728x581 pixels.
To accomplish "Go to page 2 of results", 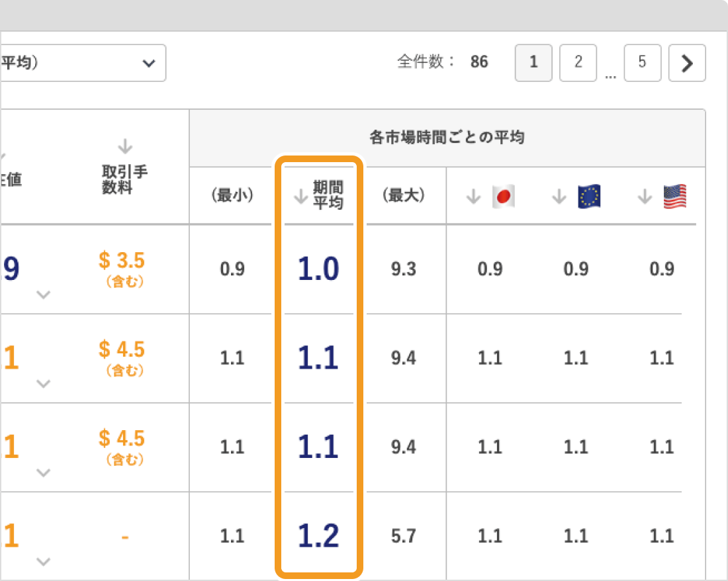I will pyautogui.click(x=578, y=63).
